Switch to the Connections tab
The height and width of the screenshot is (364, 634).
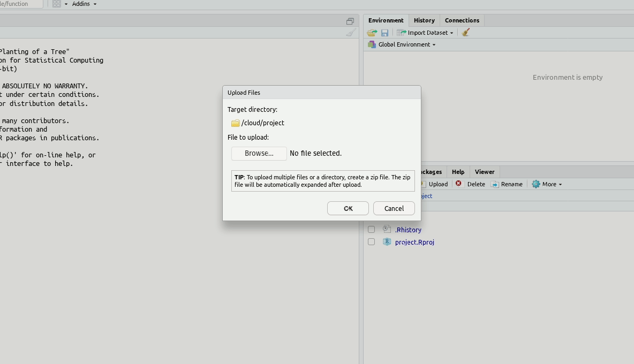click(x=462, y=20)
